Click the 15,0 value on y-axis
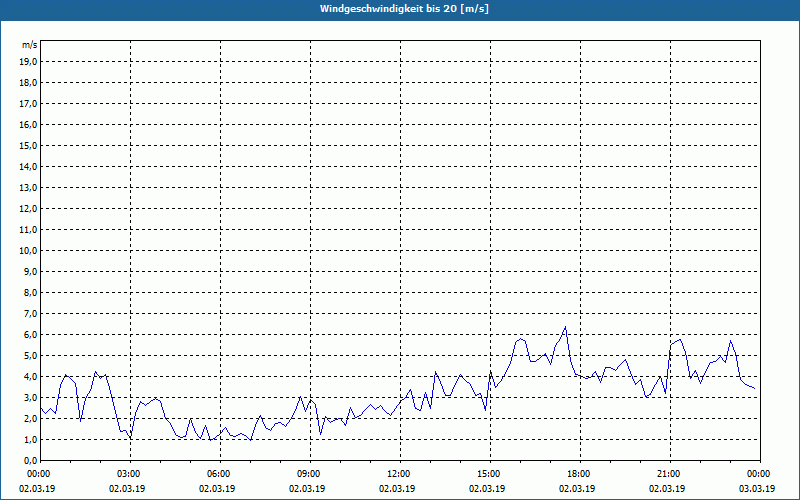 [29, 145]
